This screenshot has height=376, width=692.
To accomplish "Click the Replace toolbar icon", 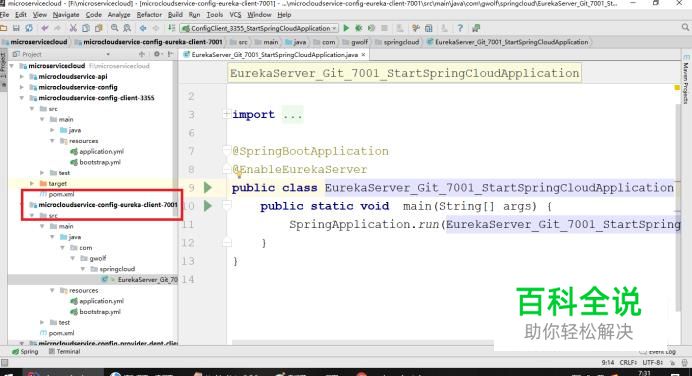I will (x=128, y=28).
